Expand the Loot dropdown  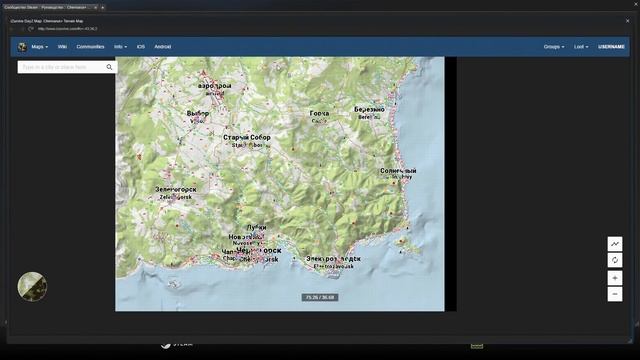pos(581,47)
